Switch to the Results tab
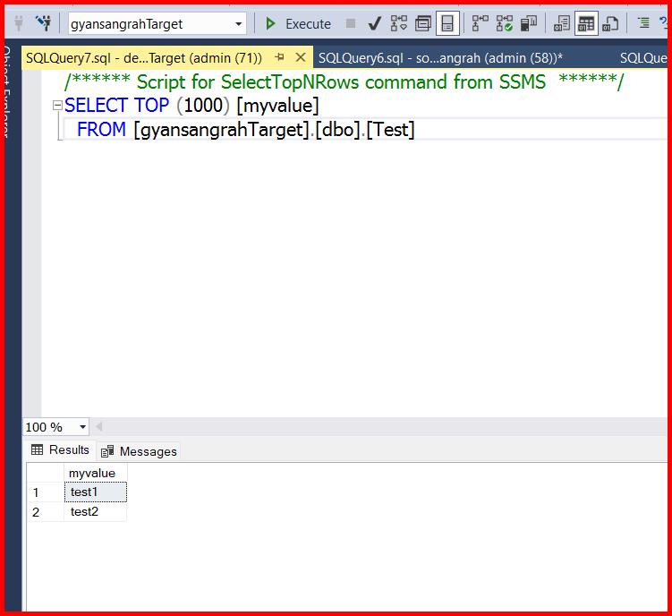The image size is (672, 616). pyautogui.click(x=60, y=450)
